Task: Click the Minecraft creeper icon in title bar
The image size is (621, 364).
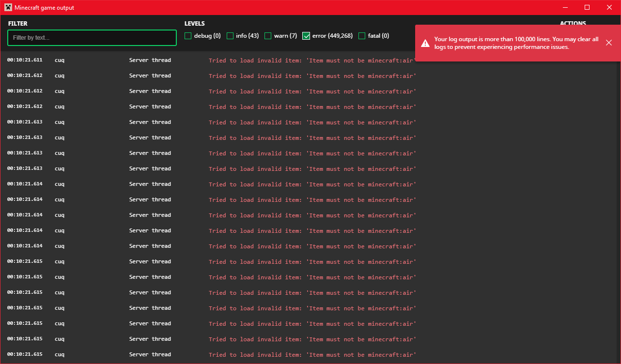Action: coord(8,7)
